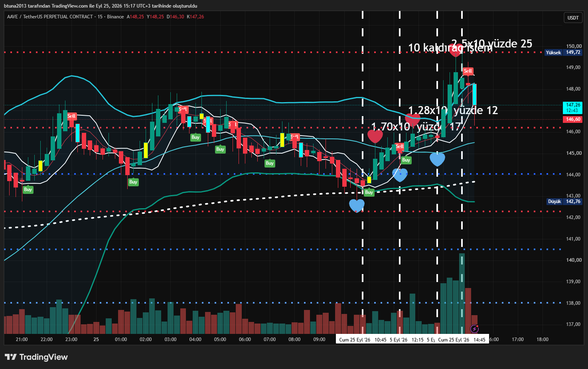The image size is (588, 369).
Task: Click the Buy signal near 21:00
Action: pos(28,189)
